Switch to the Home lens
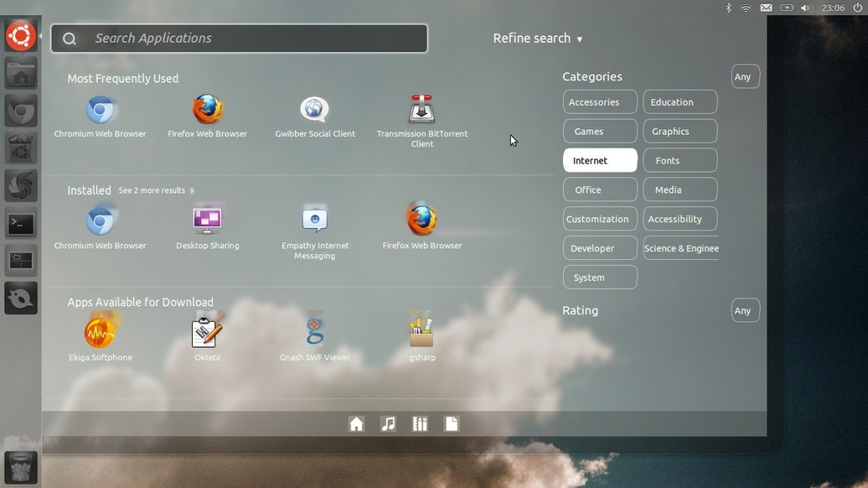This screenshot has height=488, width=868. (x=357, y=424)
